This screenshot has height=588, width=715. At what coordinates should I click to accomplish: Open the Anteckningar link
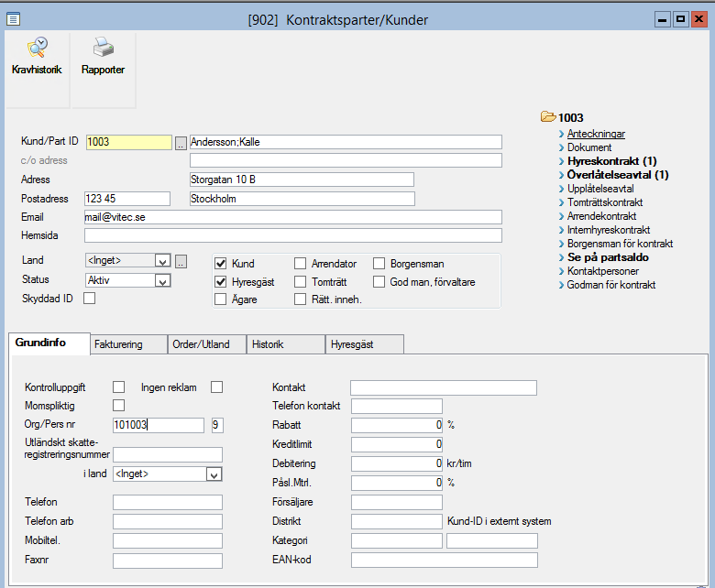[596, 134]
